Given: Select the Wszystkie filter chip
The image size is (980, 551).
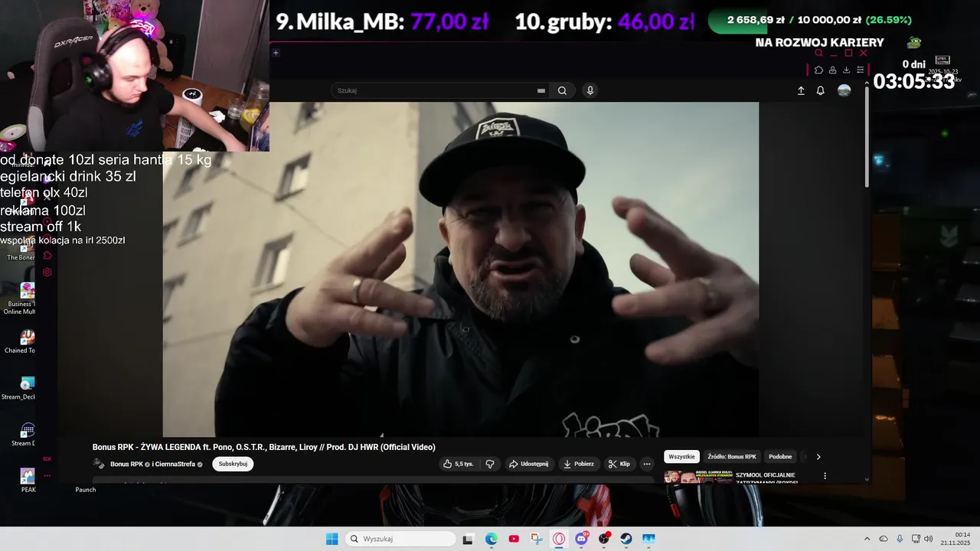Looking at the screenshot, I should coord(681,457).
